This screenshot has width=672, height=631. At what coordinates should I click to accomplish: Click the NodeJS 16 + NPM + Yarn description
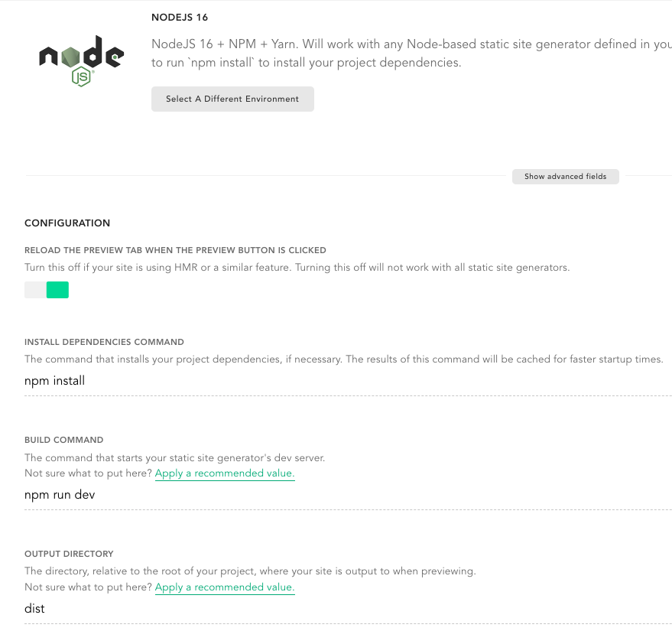tap(411, 53)
